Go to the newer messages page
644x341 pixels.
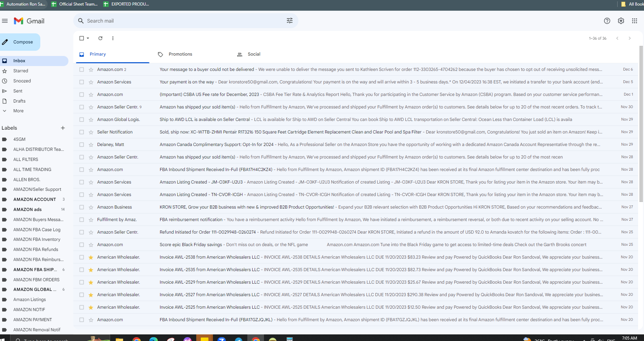(x=617, y=38)
